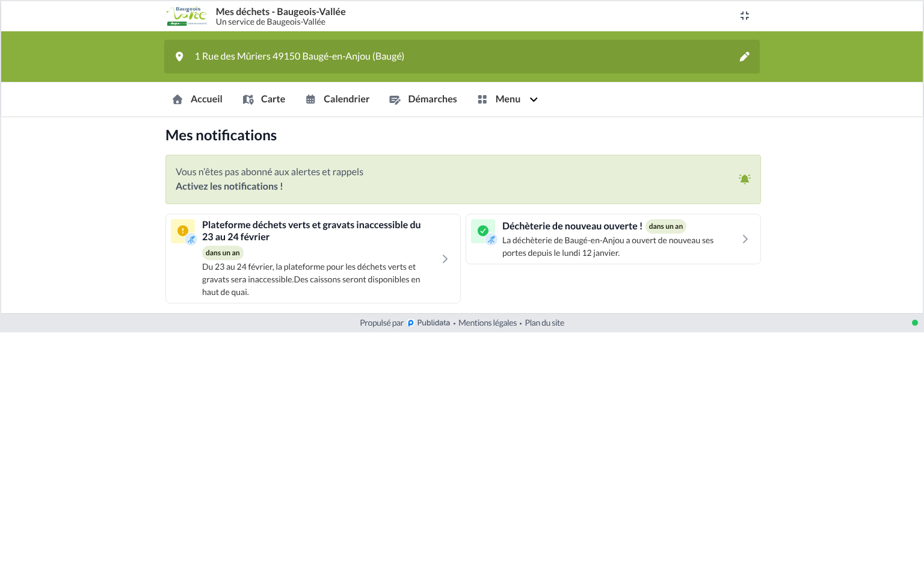The width and height of the screenshot is (924, 578).
Task: Open the Carte tab
Action: coord(264,99)
